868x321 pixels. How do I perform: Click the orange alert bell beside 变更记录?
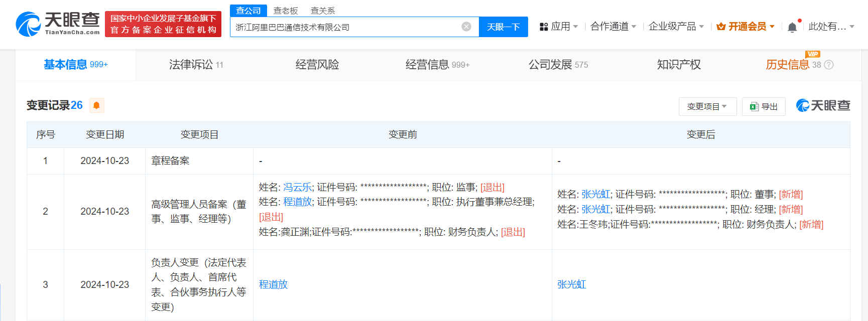(96, 105)
